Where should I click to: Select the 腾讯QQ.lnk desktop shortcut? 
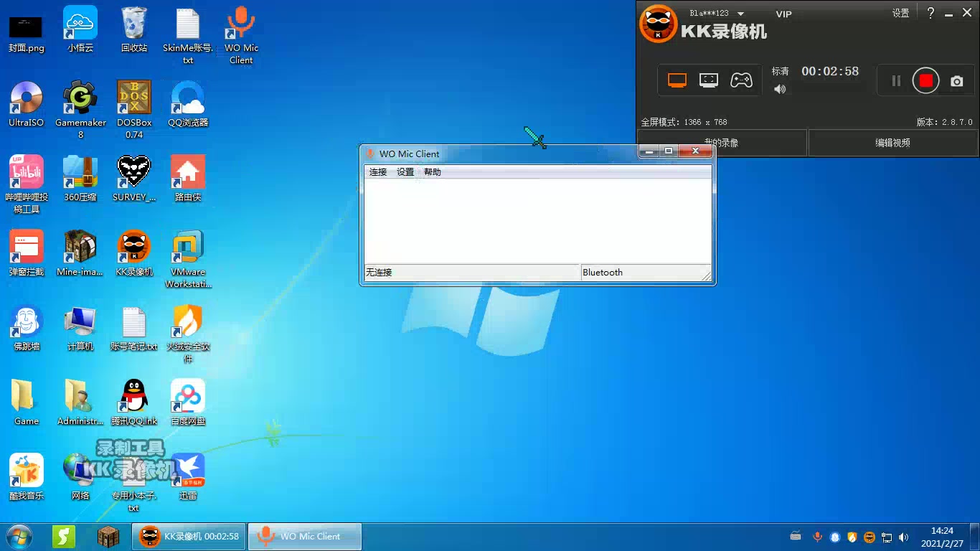134,403
